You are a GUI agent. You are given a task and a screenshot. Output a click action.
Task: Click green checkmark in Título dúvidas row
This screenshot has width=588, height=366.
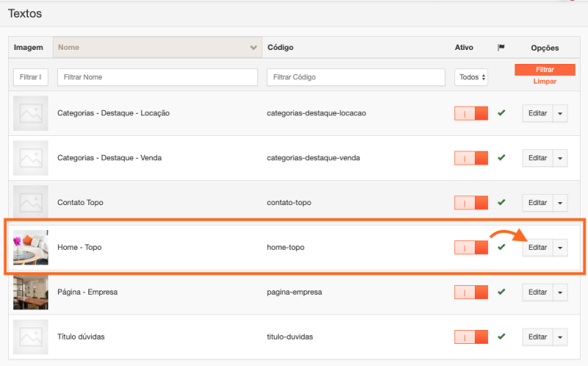coord(501,337)
